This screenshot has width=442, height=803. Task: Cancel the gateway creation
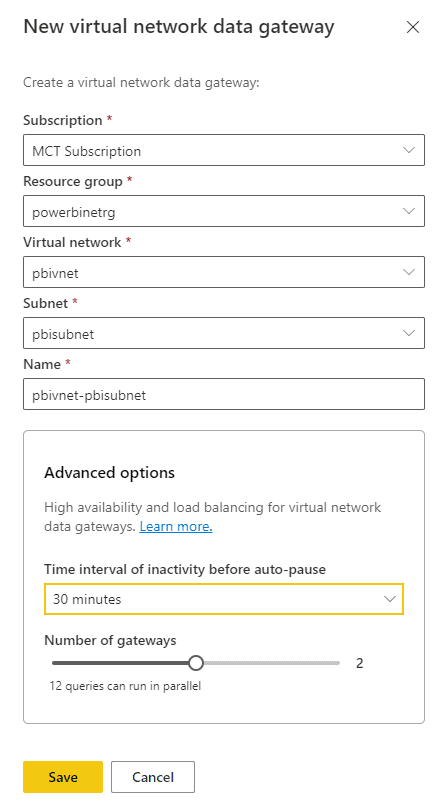click(153, 777)
